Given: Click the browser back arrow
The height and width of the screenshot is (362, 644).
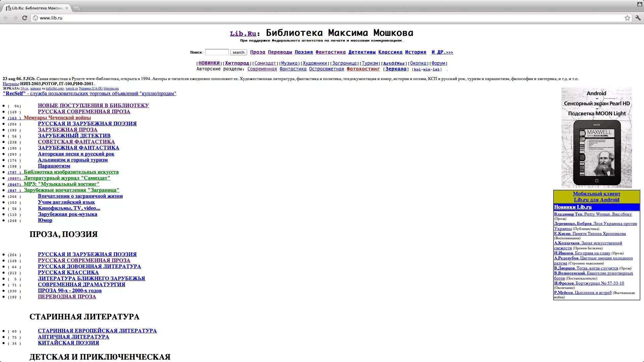Looking at the screenshot, I should pyautogui.click(x=6, y=18).
